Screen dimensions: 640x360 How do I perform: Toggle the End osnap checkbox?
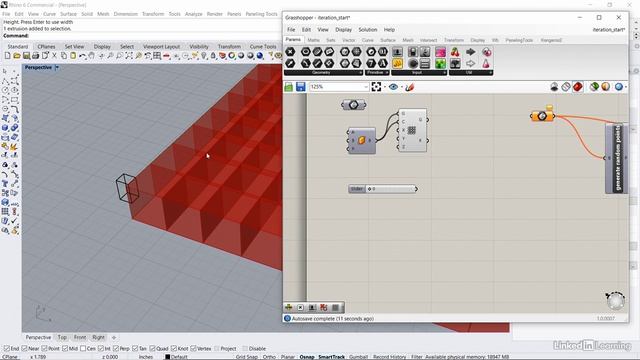7,349
